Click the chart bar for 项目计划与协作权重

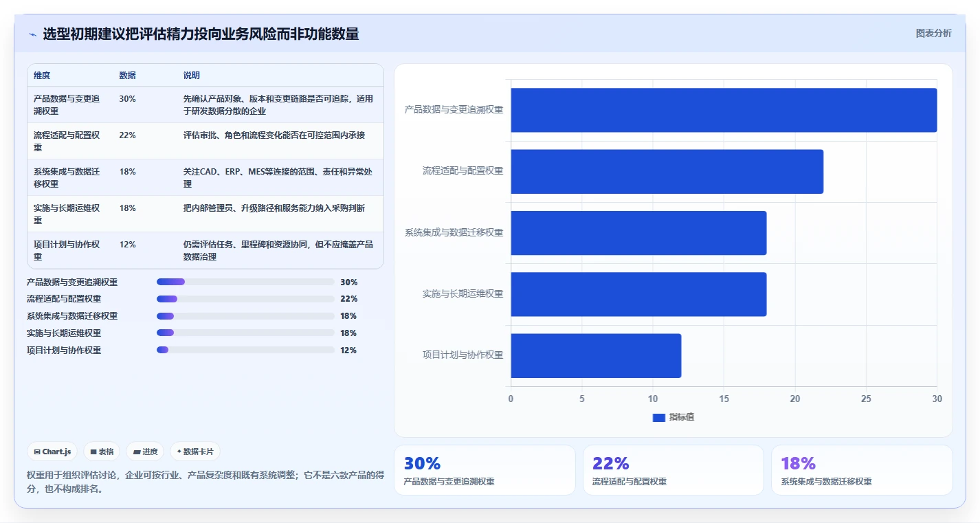(596, 355)
